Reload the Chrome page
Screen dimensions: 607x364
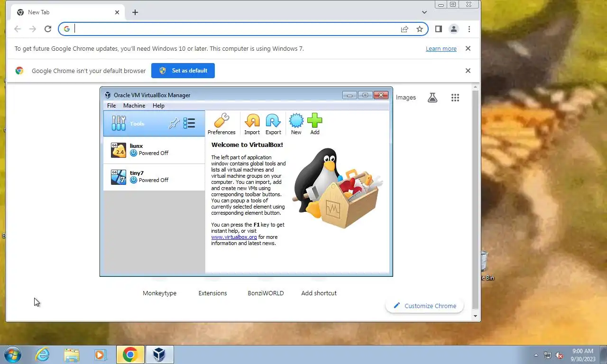(x=47, y=29)
